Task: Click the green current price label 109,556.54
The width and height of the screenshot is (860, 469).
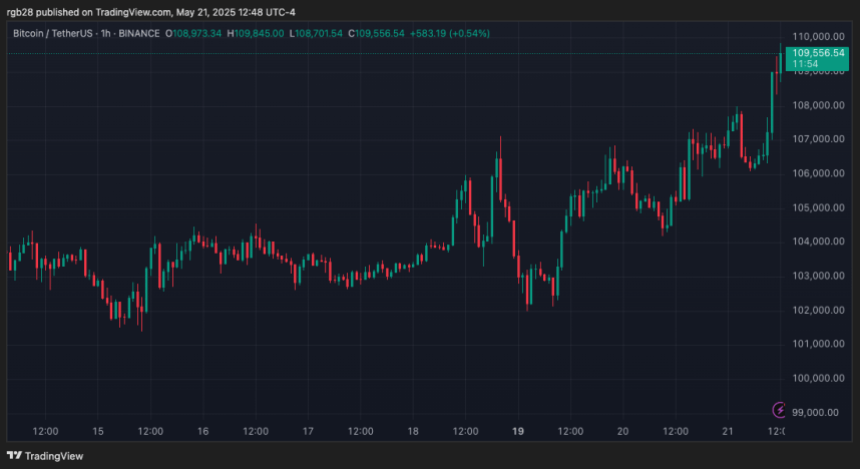Action: tap(820, 52)
